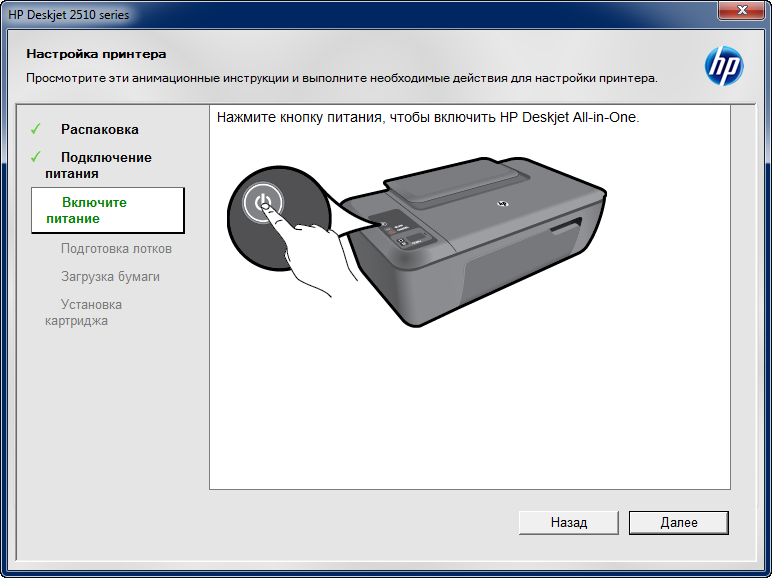Open the Подготовка лотков step
772x578 pixels.
click(x=116, y=249)
